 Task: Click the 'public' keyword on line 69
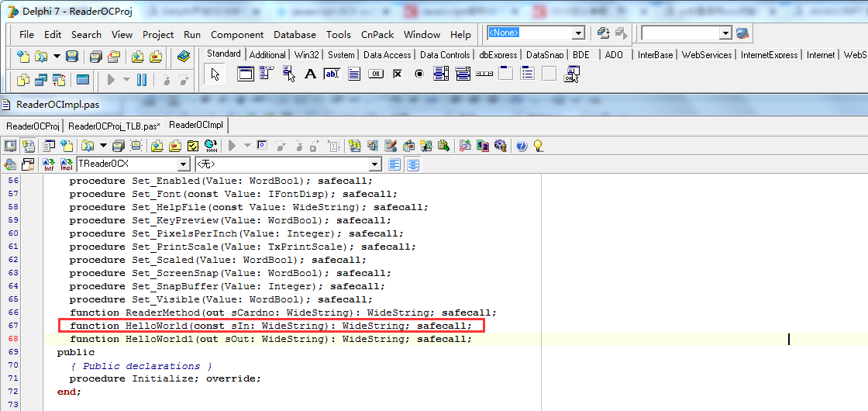76,352
